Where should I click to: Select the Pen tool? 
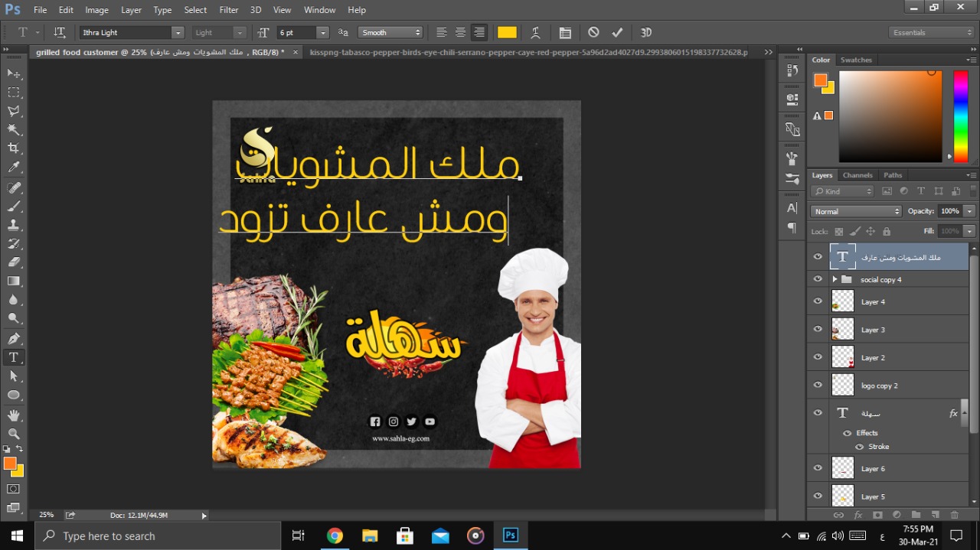14,338
